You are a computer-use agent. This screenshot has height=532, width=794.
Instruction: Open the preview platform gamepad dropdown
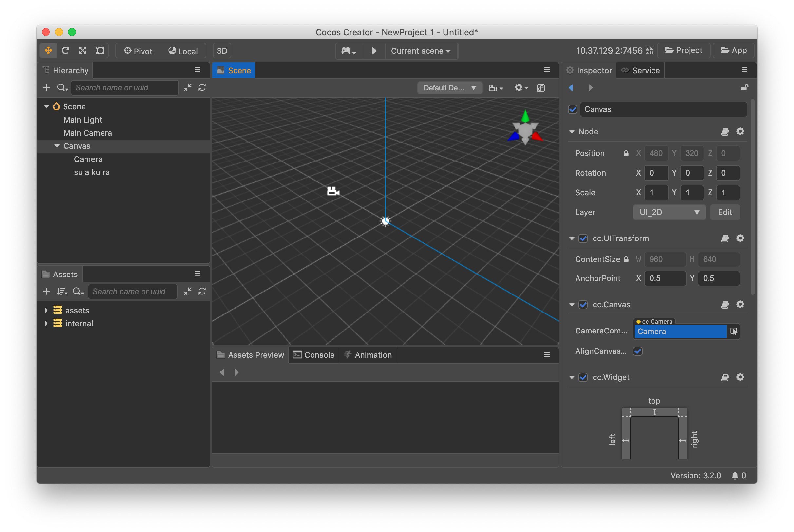(349, 51)
